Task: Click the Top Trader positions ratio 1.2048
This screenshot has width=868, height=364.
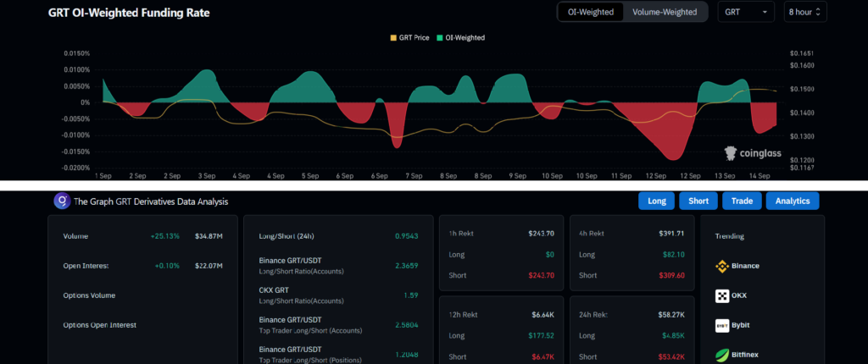Action: click(406, 355)
